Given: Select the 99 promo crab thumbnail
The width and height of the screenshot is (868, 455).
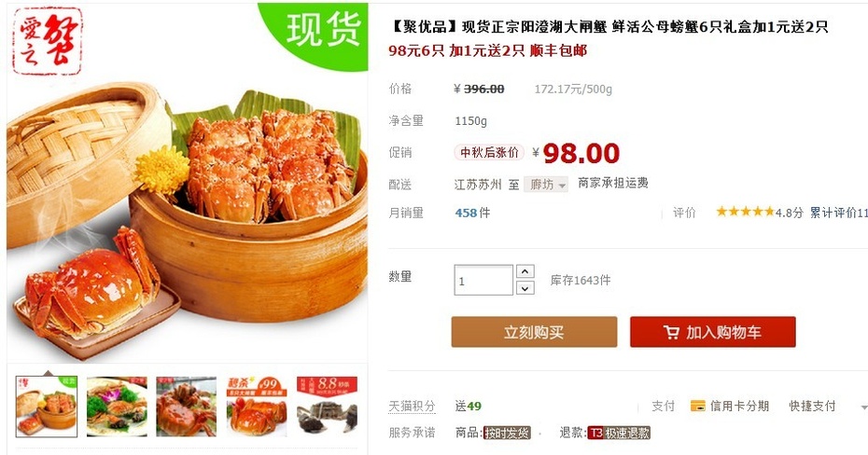Looking at the screenshot, I should click(x=257, y=407).
